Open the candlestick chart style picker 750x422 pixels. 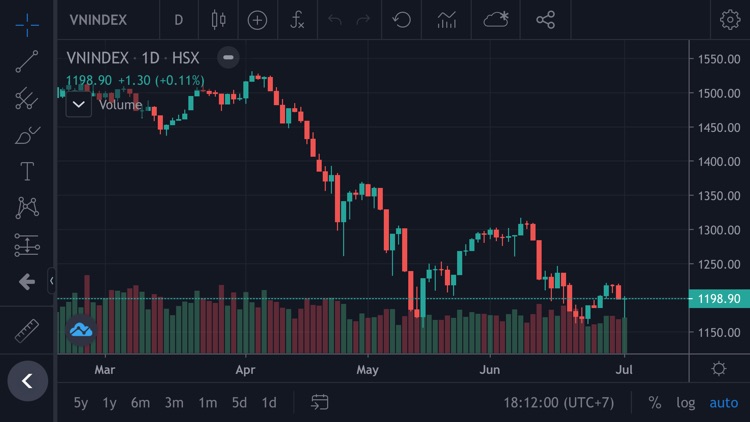(219, 19)
